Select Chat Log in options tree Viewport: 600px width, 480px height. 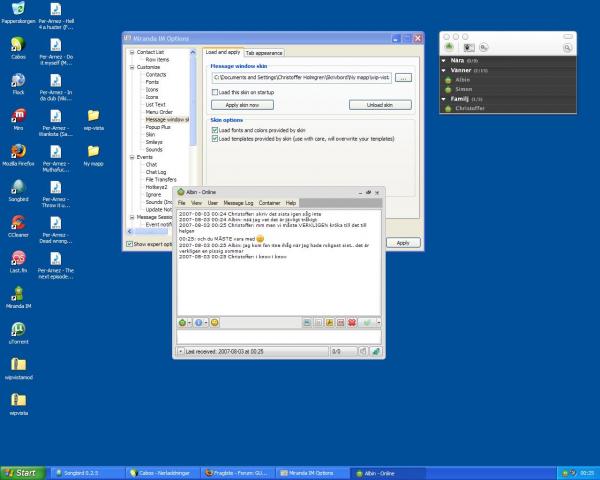click(x=156, y=172)
